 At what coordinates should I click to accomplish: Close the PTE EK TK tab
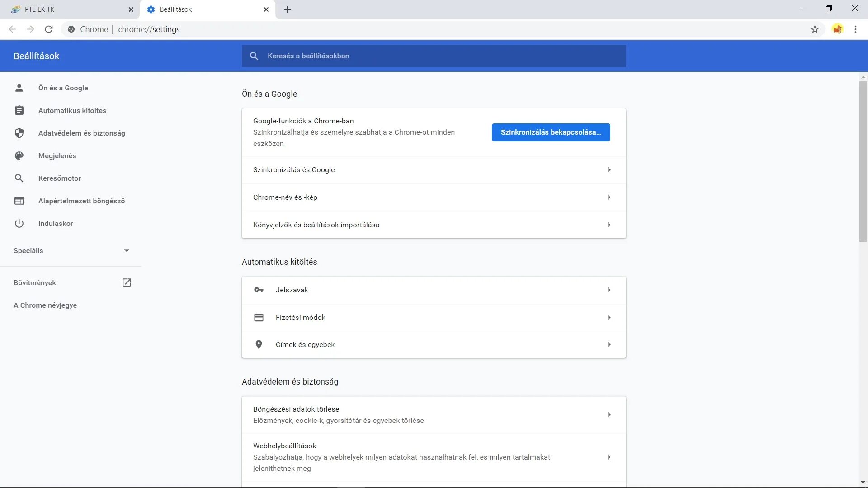131,9
